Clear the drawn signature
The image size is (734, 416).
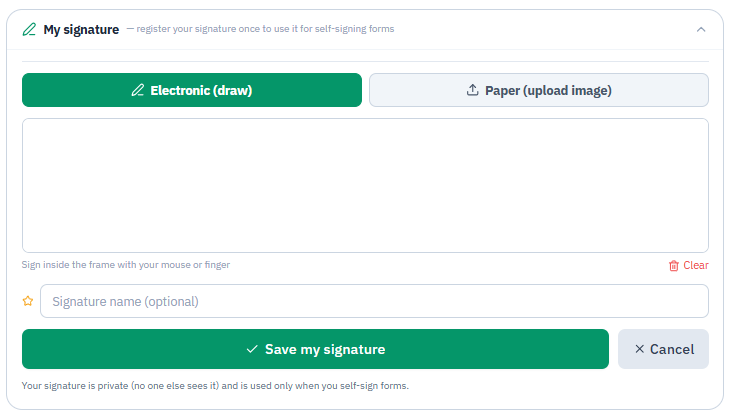click(x=689, y=265)
